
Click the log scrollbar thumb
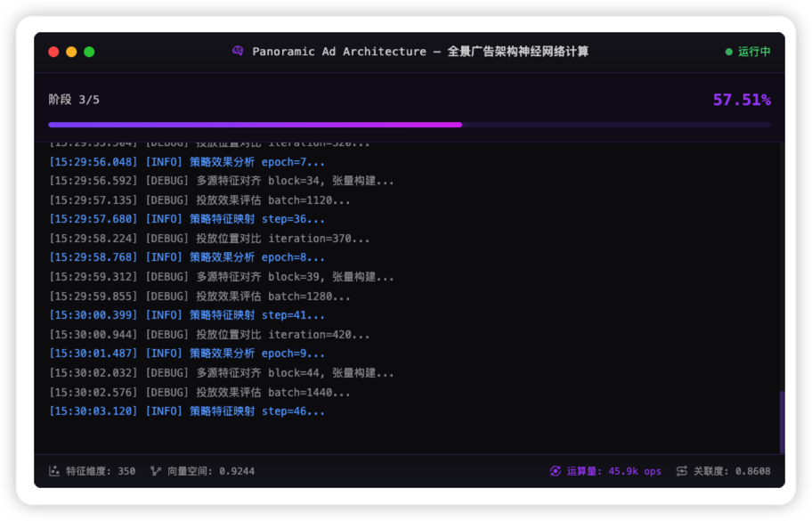point(782,422)
